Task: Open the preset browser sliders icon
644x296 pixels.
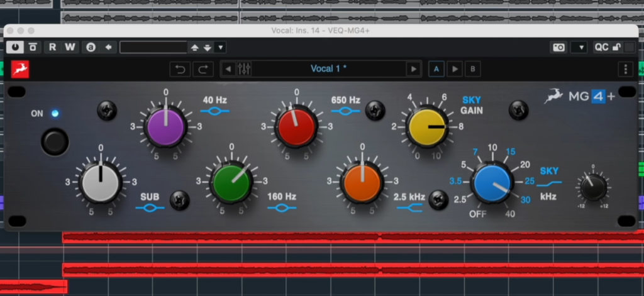Action: pos(245,69)
